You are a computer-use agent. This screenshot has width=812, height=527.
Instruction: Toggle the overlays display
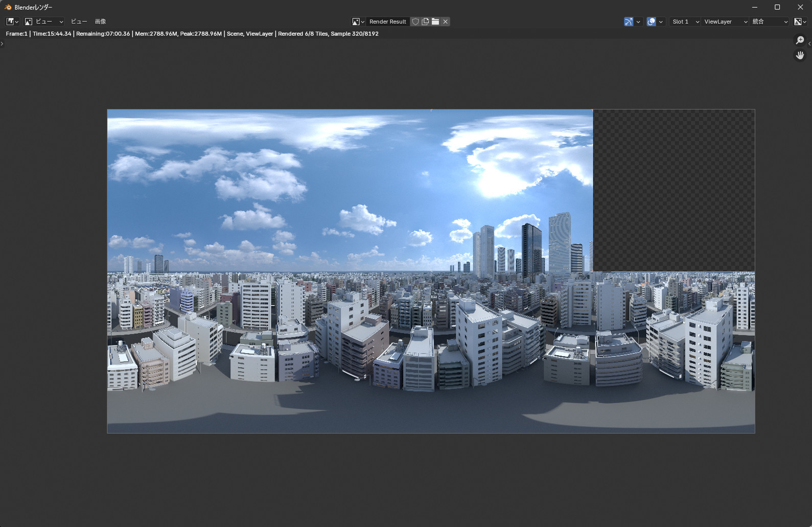coord(651,21)
